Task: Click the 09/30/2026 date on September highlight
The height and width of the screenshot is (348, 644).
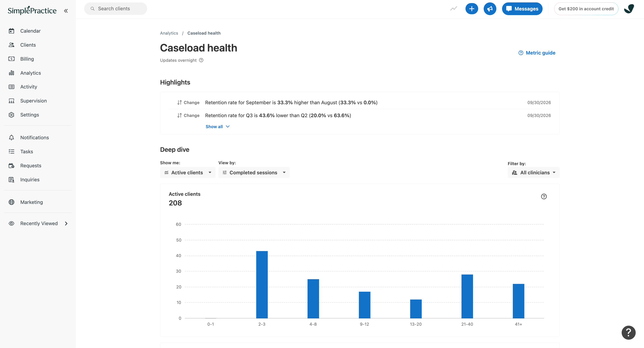Action: coord(539,102)
